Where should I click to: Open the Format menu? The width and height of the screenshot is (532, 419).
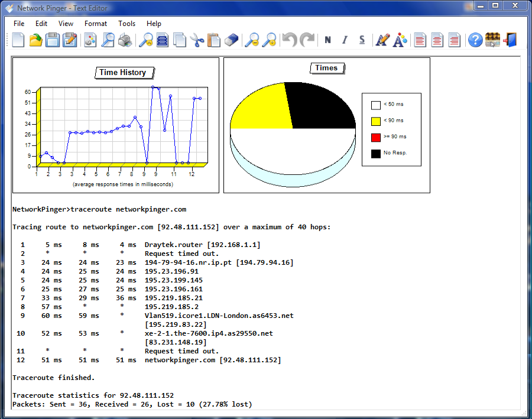coord(96,24)
